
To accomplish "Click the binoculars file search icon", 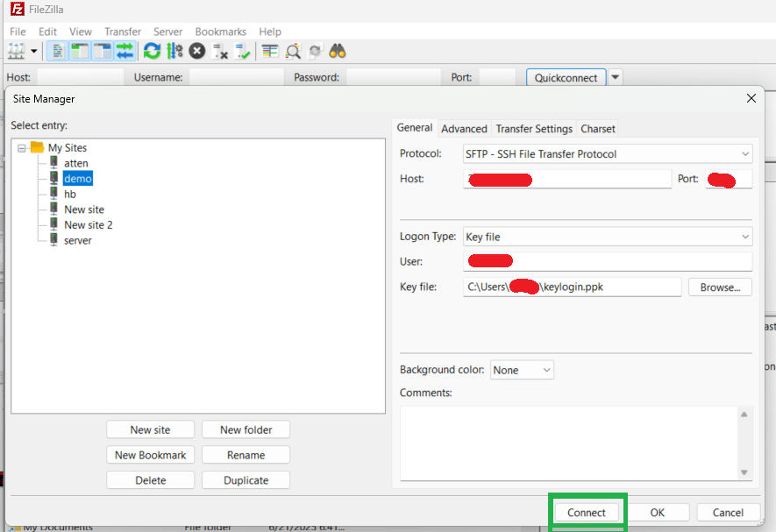I will [338, 51].
